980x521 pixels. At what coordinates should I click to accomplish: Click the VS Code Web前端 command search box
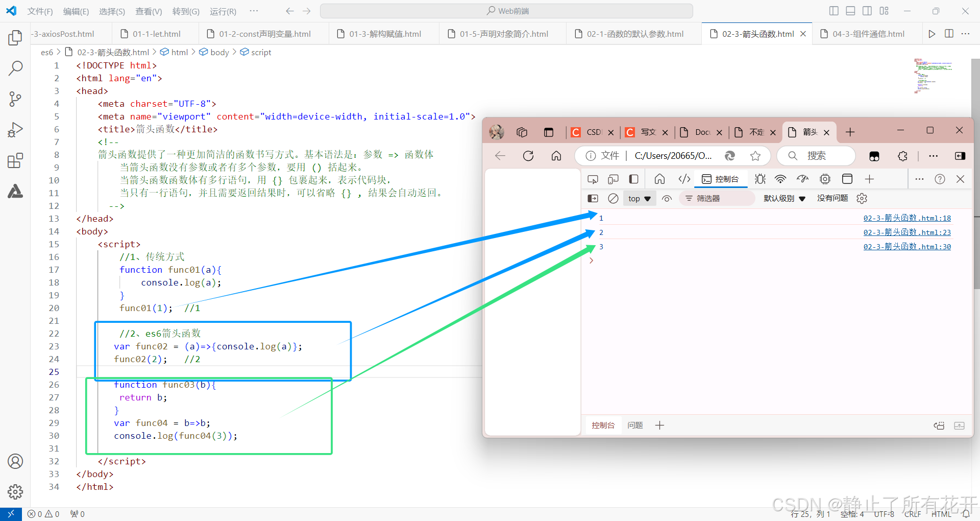coord(506,11)
